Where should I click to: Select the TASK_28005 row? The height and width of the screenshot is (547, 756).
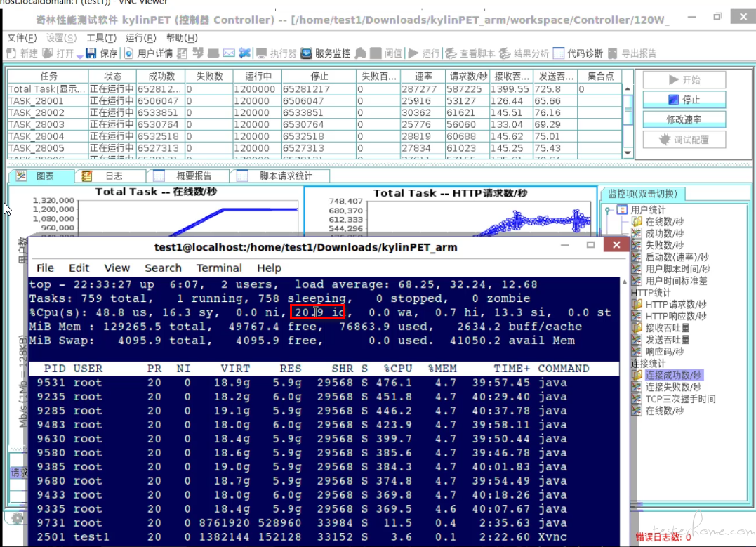(x=314, y=148)
